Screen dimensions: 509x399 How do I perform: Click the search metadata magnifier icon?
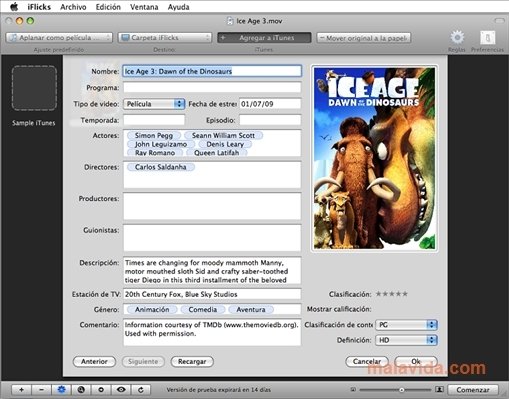pos(81,389)
